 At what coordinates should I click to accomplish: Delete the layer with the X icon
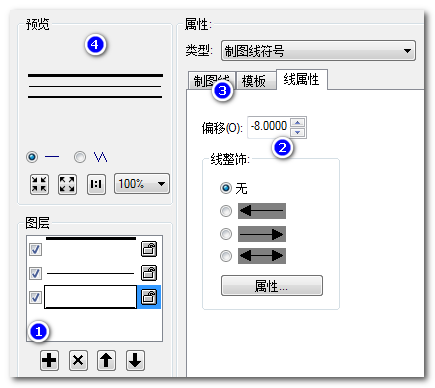[78, 360]
